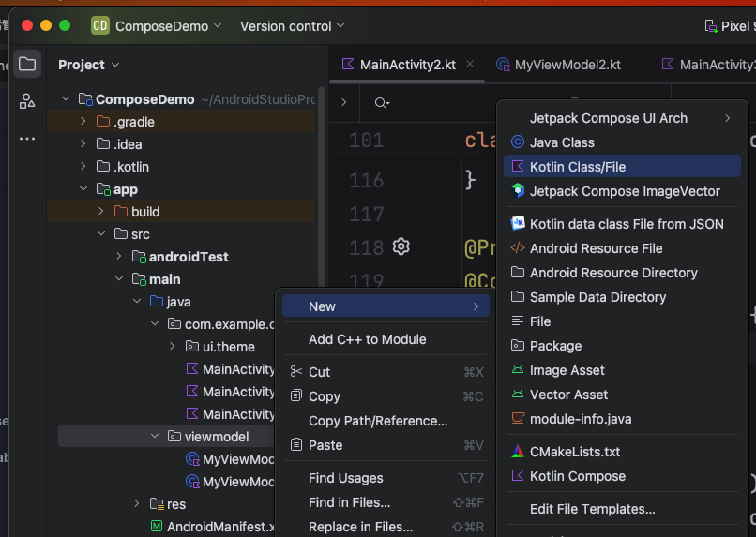Choose Kotlin data class File from JSON
The image size is (756, 537).
(x=626, y=224)
